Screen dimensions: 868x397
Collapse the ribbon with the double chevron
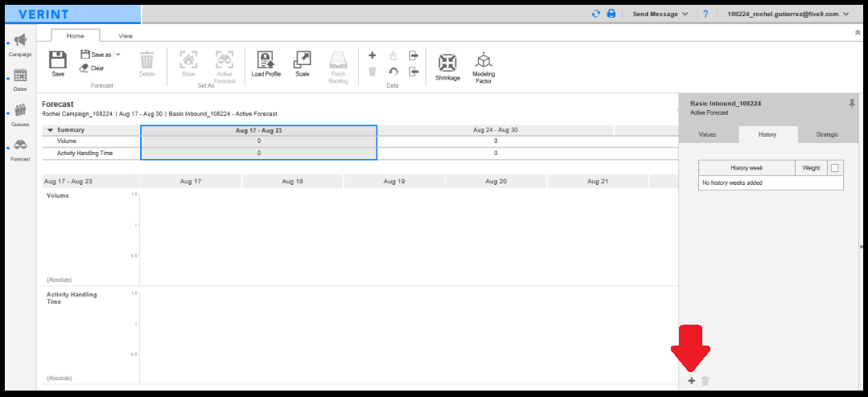pos(858,33)
